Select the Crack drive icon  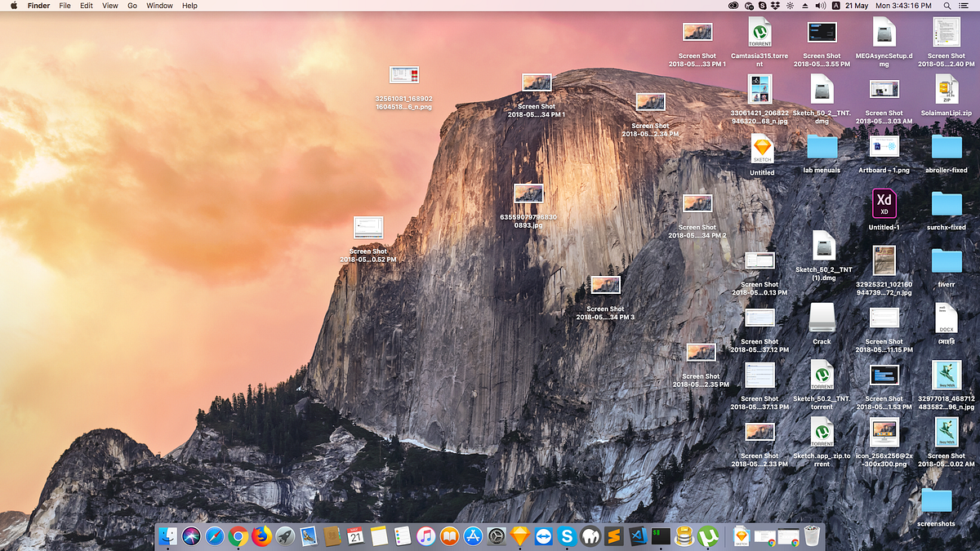tap(822, 318)
